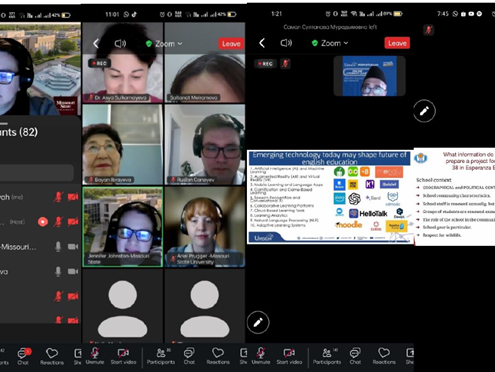Tap the moodle logo on the shared slide
495x372 pixels.
coord(349,225)
